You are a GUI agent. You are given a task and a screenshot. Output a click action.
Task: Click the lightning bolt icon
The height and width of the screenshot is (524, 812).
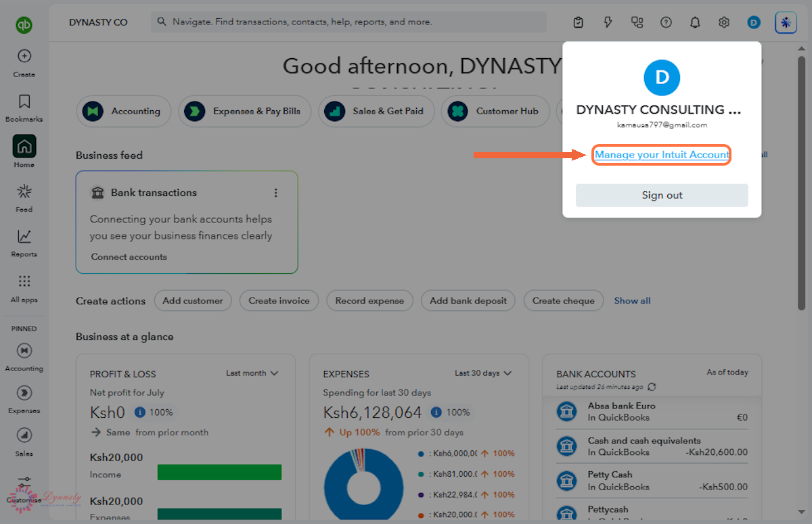[x=608, y=22]
